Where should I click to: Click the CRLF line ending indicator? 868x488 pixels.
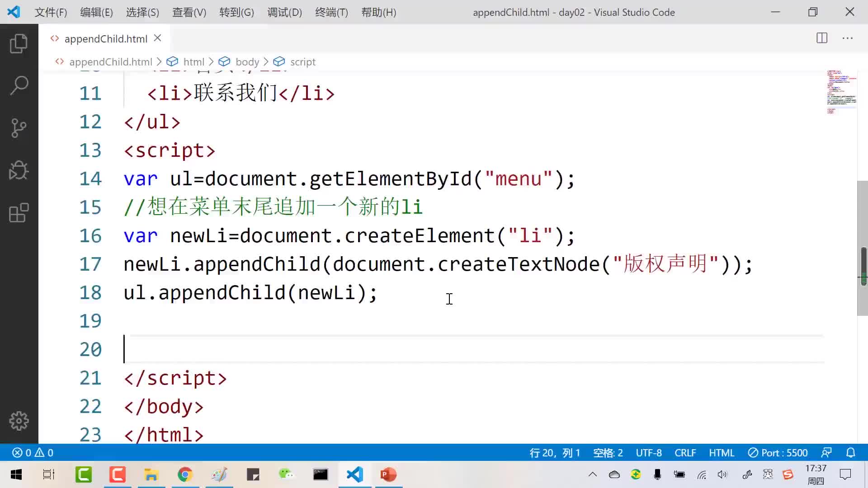[x=685, y=453]
